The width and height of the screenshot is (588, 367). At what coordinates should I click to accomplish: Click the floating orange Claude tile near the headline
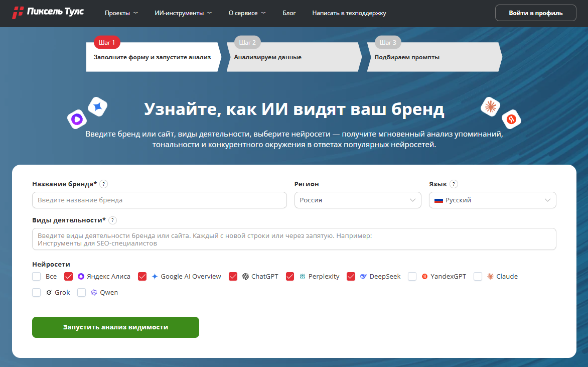[491, 107]
